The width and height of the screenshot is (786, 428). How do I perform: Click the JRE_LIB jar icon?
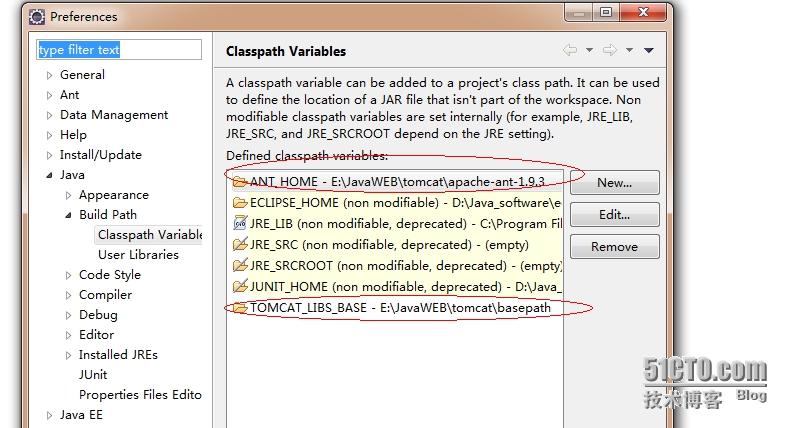pyautogui.click(x=240, y=223)
